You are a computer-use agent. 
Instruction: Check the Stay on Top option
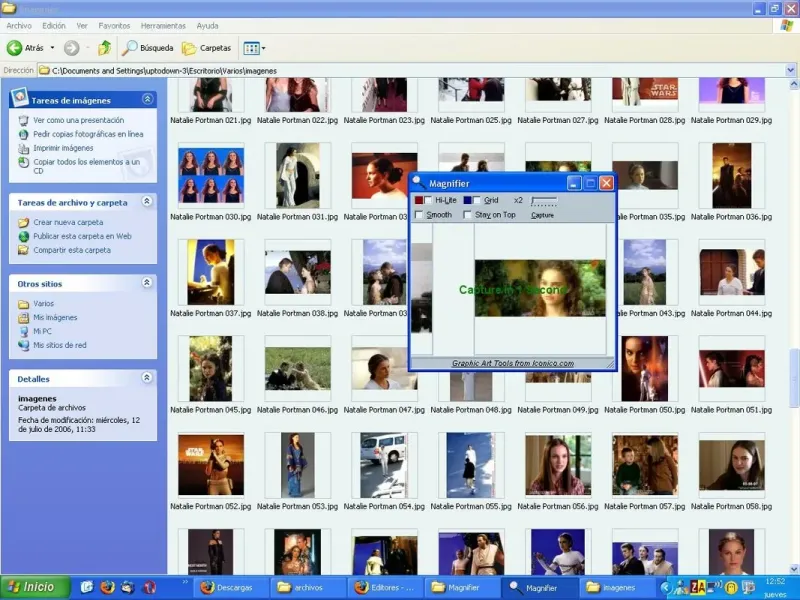468,215
